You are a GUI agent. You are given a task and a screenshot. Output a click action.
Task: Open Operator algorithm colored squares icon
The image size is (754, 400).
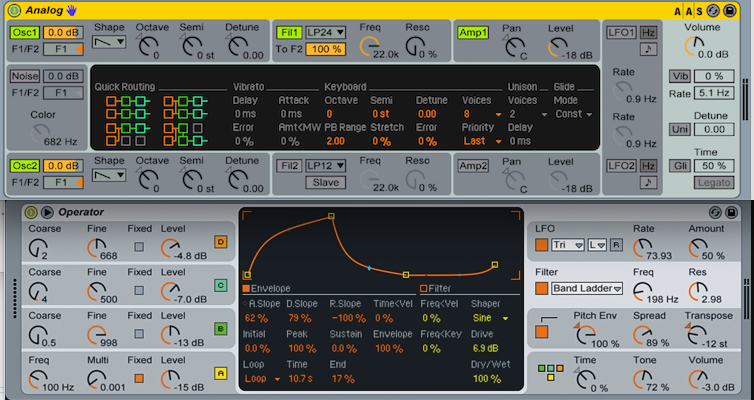coord(551,372)
